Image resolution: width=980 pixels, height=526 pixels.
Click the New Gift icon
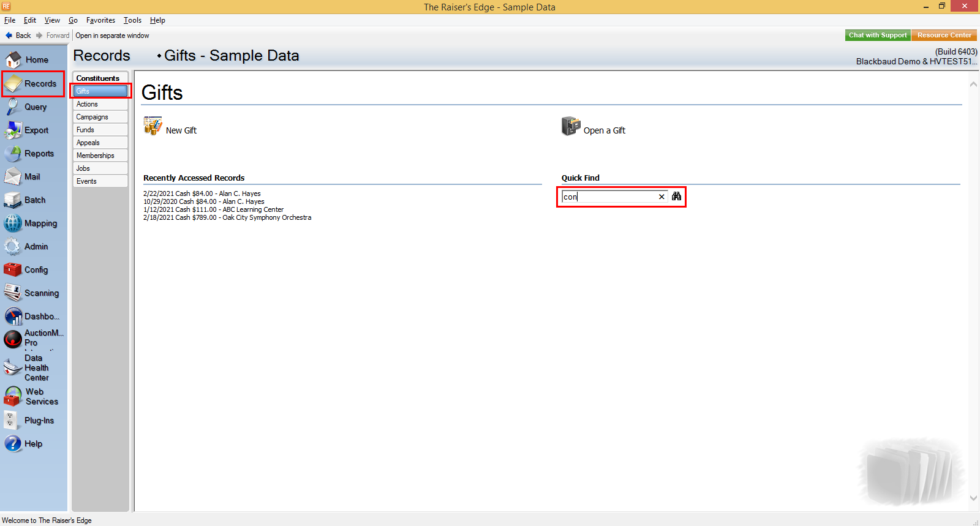tap(153, 126)
